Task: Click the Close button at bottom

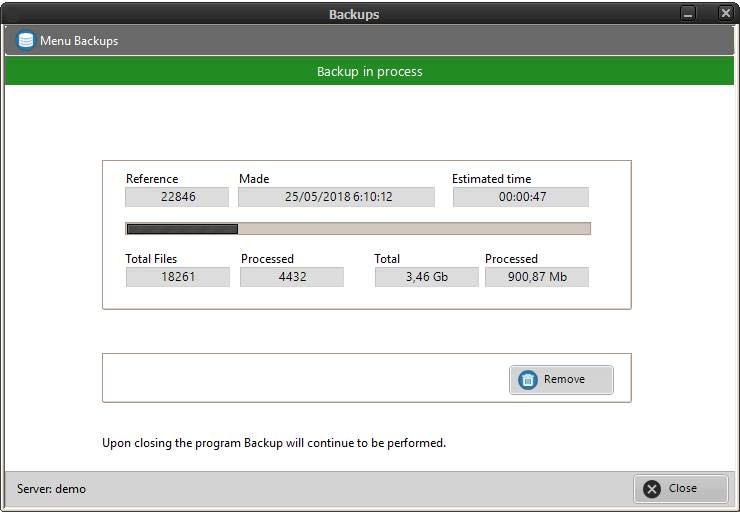Action: 681,488
